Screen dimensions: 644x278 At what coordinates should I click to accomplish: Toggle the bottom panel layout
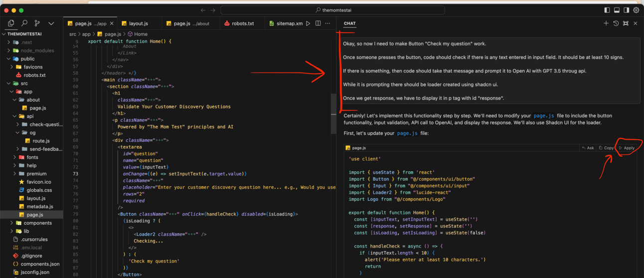pos(617,10)
